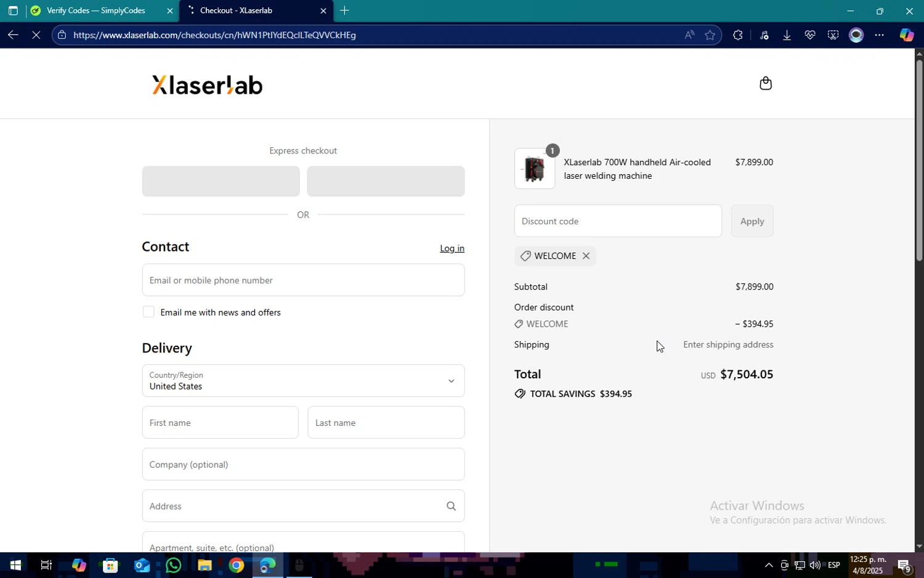924x578 pixels.
Task: Focus the Discount code field
Action: click(618, 221)
